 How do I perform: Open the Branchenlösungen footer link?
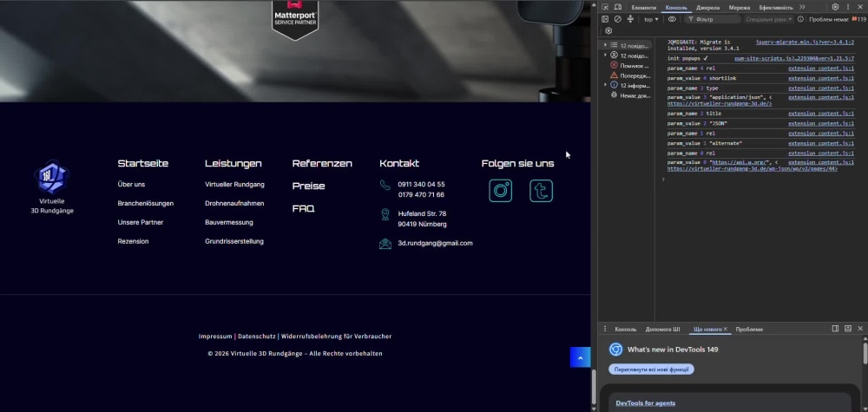146,204
